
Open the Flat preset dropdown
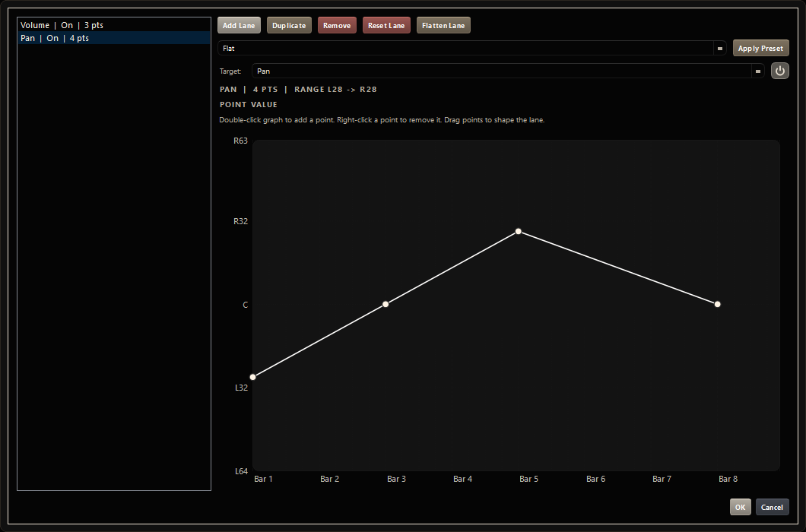pos(719,49)
